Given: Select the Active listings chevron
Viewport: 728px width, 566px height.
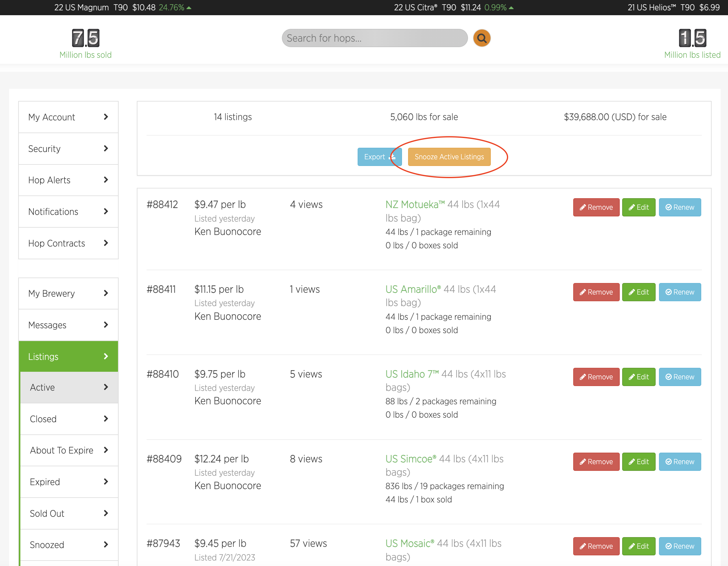Looking at the screenshot, I should (x=106, y=387).
